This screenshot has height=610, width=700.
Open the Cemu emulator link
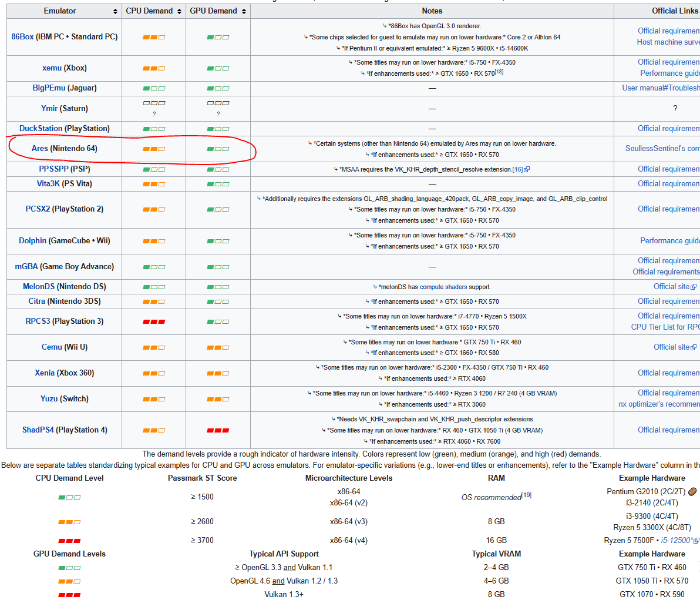52,347
